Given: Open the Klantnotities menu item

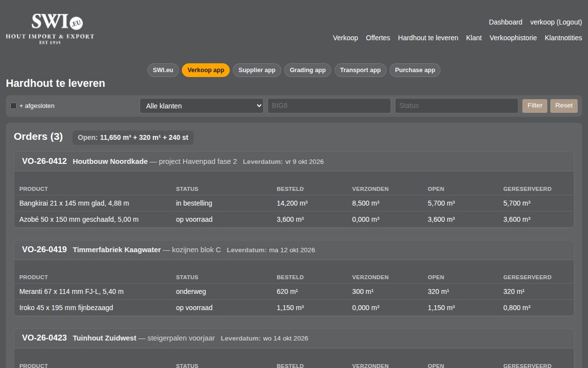Looking at the screenshot, I should [563, 38].
